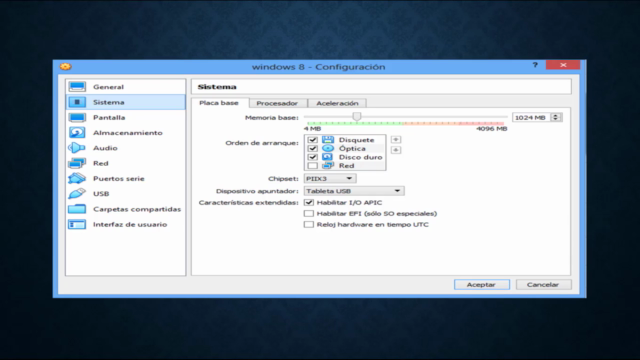The width and height of the screenshot is (640, 360).
Task: Open the Audio speaker icon
Action: tap(77, 148)
